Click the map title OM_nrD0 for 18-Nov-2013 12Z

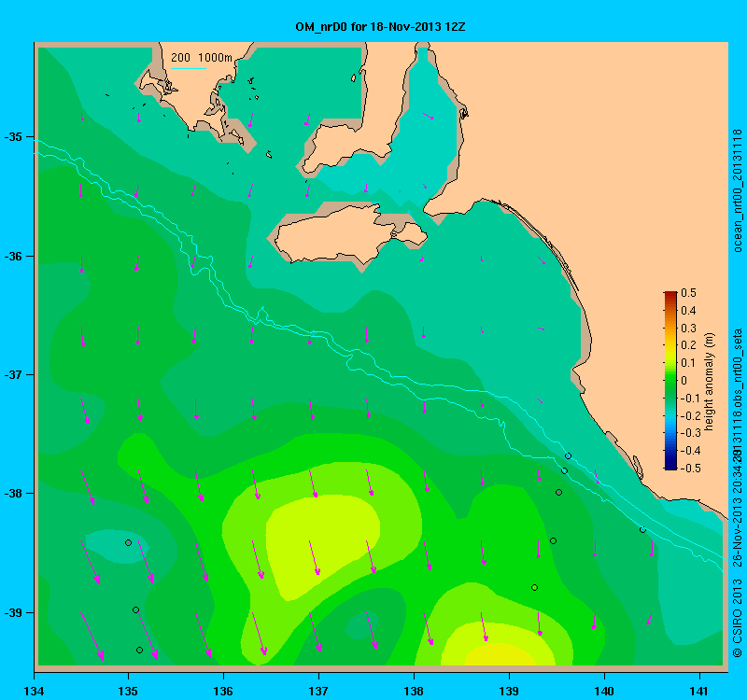pyautogui.click(x=380, y=27)
